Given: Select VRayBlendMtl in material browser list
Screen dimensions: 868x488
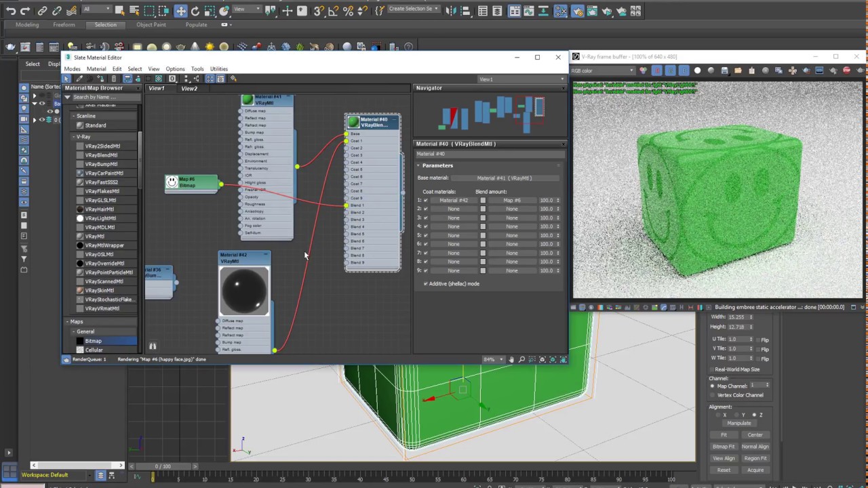Looking at the screenshot, I should tap(101, 155).
